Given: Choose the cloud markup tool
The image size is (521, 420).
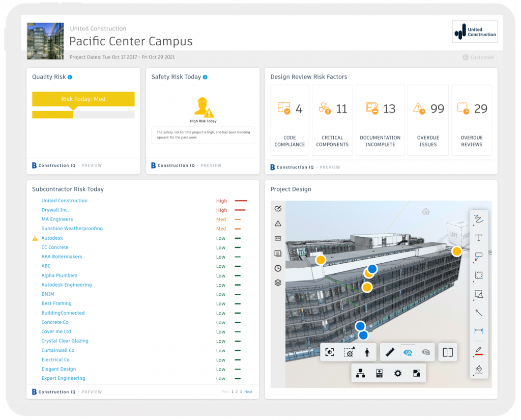Looking at the screenshot, I should click(479, 275).
